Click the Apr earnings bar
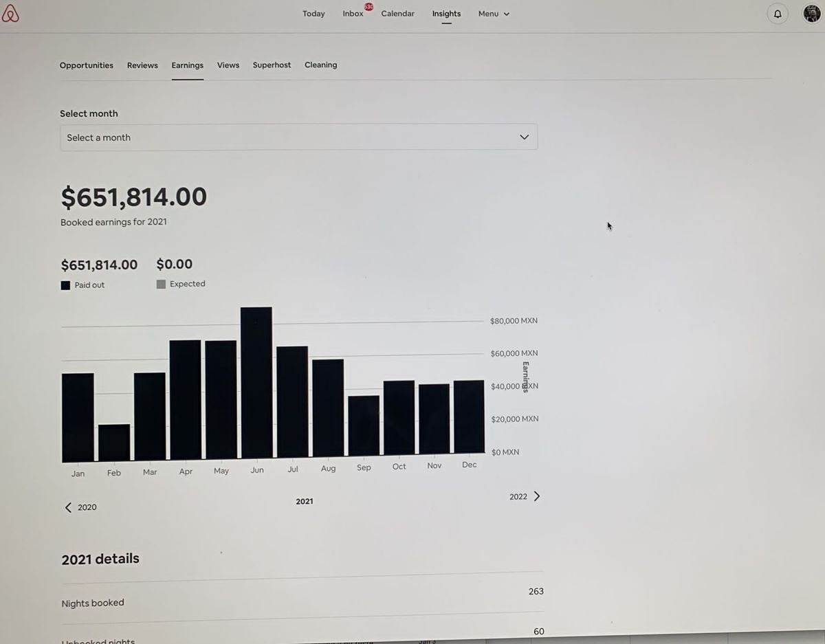Screen dimensions: 825x644 (x=186, y=400)
